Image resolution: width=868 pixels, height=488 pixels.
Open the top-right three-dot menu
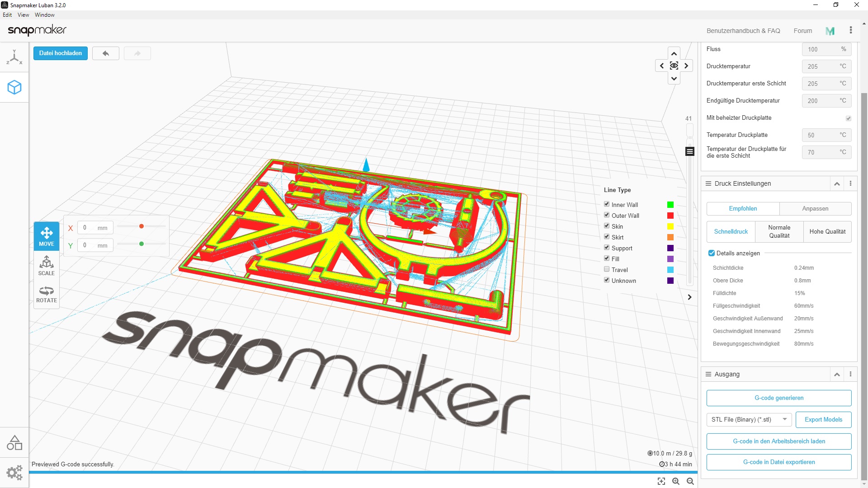coord(851,30)
